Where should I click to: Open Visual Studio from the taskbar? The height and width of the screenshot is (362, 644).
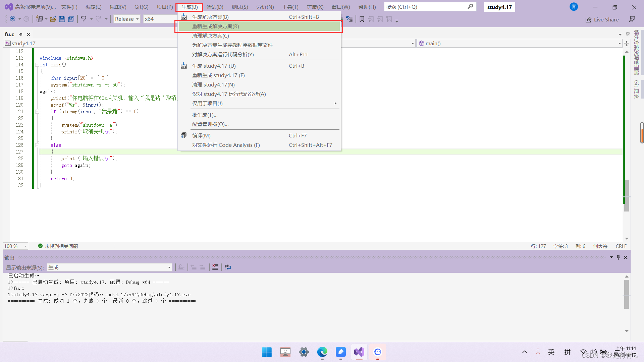tap(359, 352)
